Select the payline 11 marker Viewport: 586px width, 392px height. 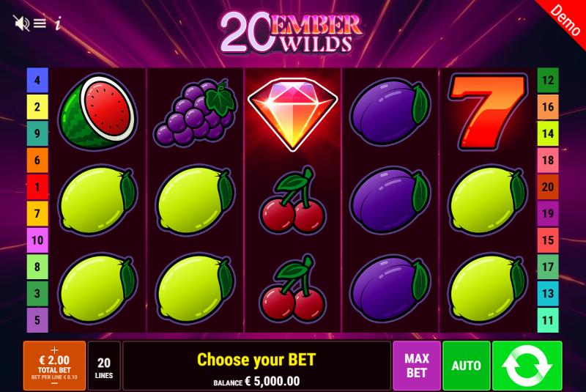[x=548, y=320]
